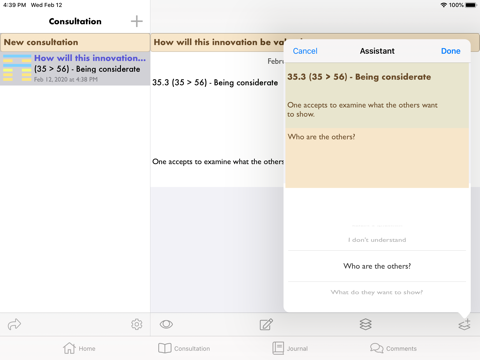Viewport: 480px width, 360px height.
Task: Open settings gear icon
Action: [136, 324]
